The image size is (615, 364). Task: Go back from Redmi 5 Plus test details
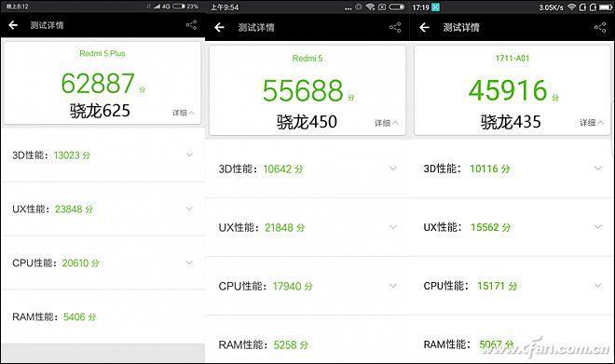tap(13, 25)
